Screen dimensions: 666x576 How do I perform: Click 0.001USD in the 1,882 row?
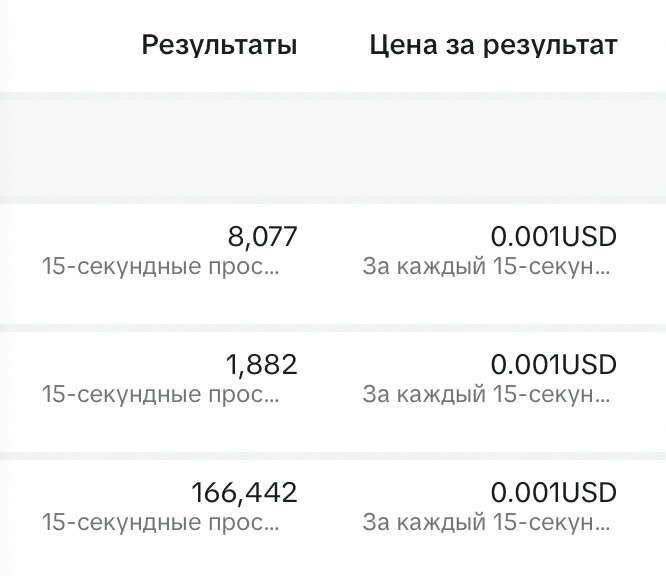tap(553, 365)
